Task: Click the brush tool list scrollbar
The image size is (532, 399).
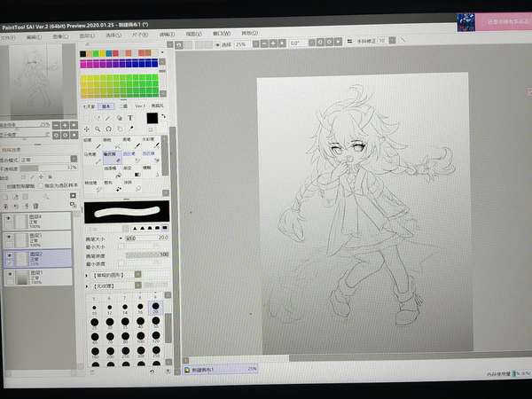Action: [x=165, y=155]
